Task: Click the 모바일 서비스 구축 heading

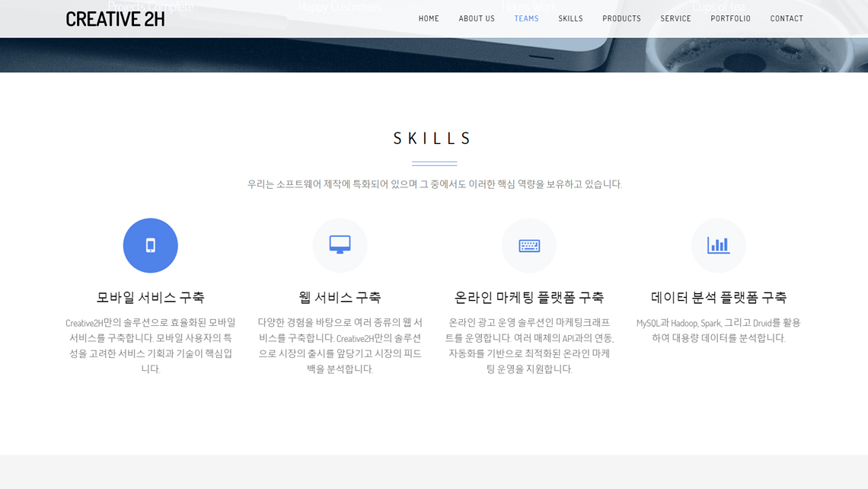Action: (151, 297)
